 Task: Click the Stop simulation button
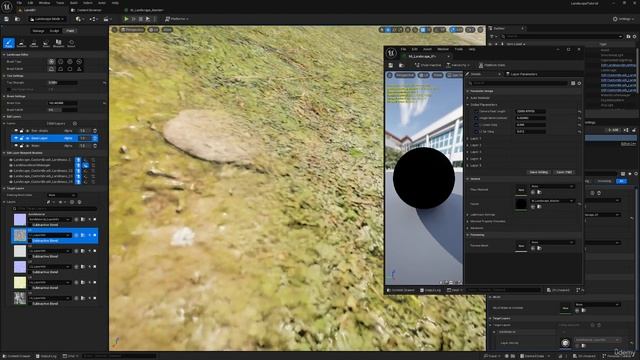click(141, 19)
